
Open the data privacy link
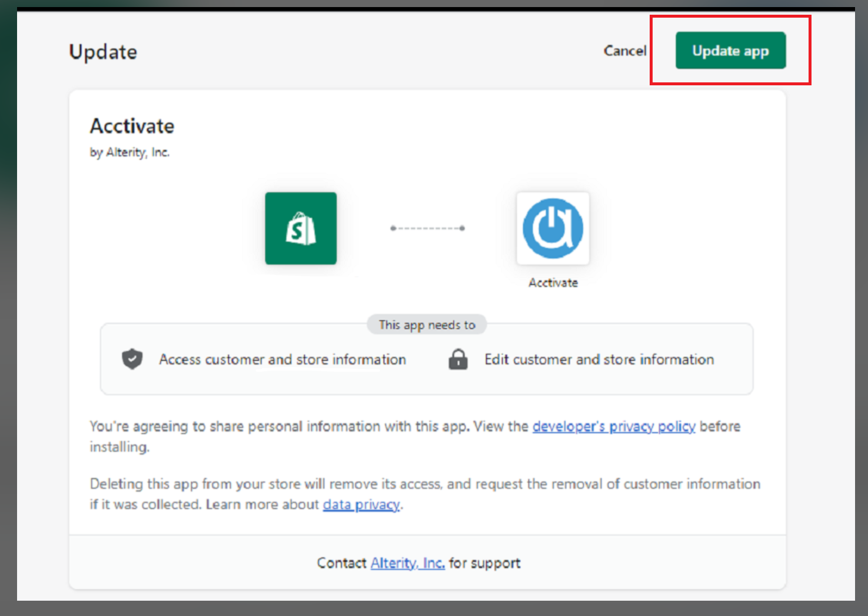click(361, 504)
